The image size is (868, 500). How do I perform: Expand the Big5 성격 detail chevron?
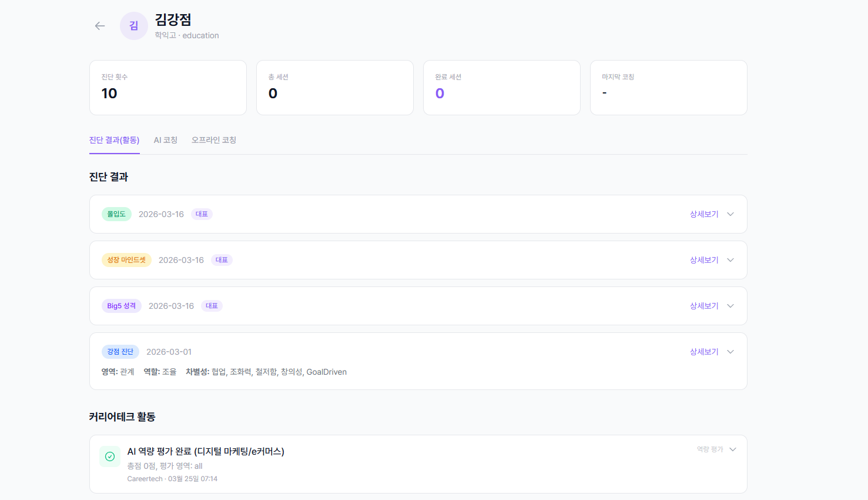point(730,305)
